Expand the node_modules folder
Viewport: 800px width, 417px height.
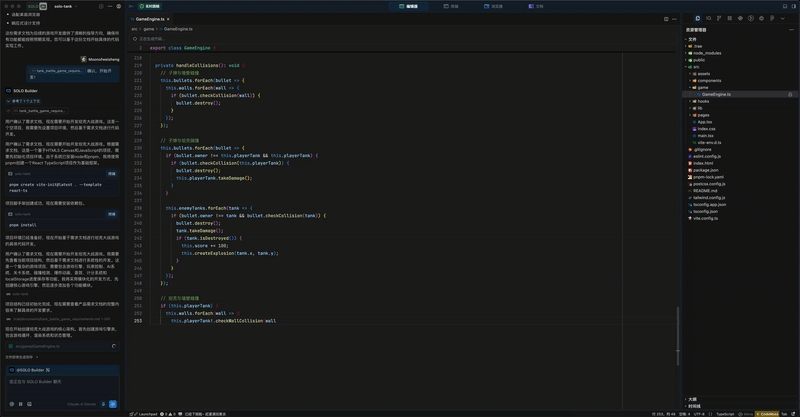(x=706, y=53)
